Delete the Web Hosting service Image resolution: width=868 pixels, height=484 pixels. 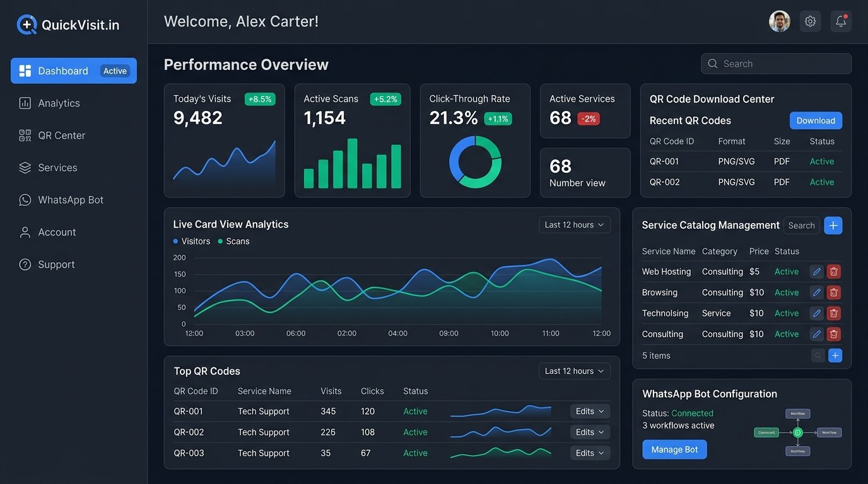[x=834, y=272]
